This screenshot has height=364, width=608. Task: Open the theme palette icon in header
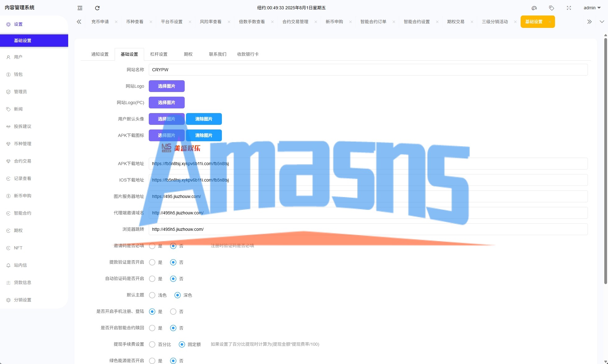click(534, 8)
